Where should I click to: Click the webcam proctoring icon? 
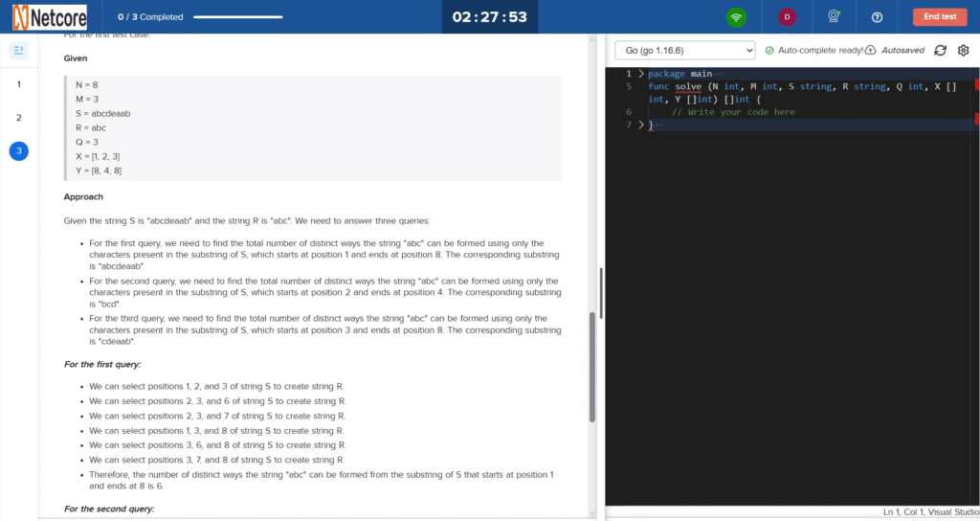coord(834,16)
